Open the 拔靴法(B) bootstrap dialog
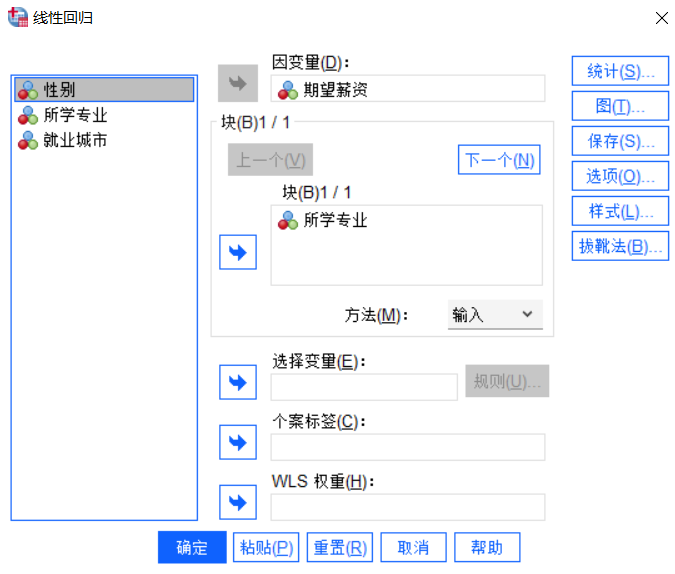 point(620,246)
